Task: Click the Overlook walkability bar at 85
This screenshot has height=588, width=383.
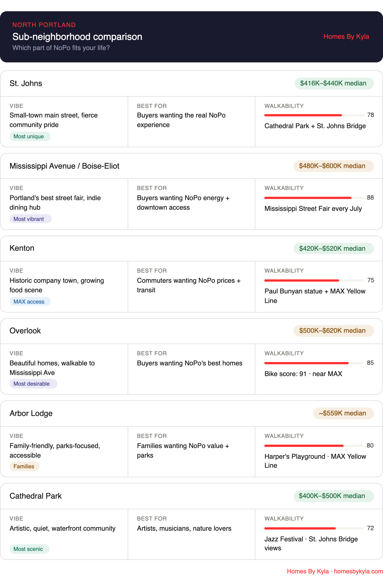Action: tap(314, 363)
